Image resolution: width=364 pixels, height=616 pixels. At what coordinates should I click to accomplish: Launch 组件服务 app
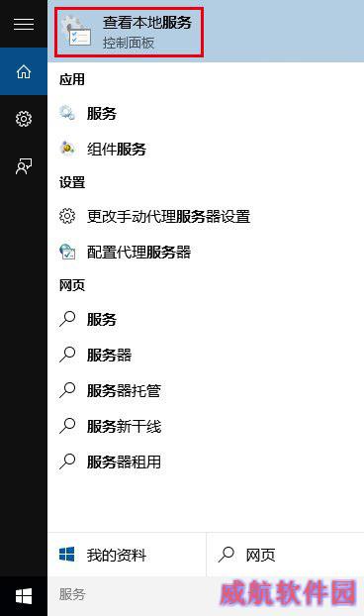(x=206, y=149)
